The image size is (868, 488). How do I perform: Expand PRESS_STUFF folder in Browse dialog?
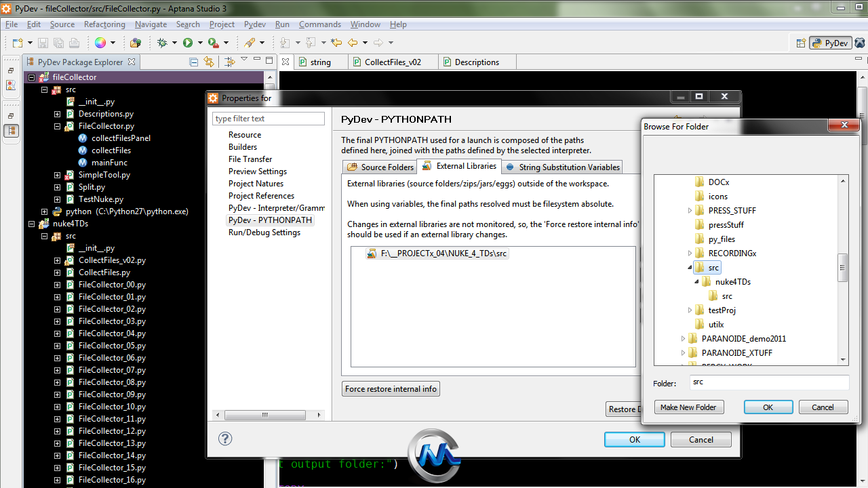pyautogui.click(x=690, y=211)
